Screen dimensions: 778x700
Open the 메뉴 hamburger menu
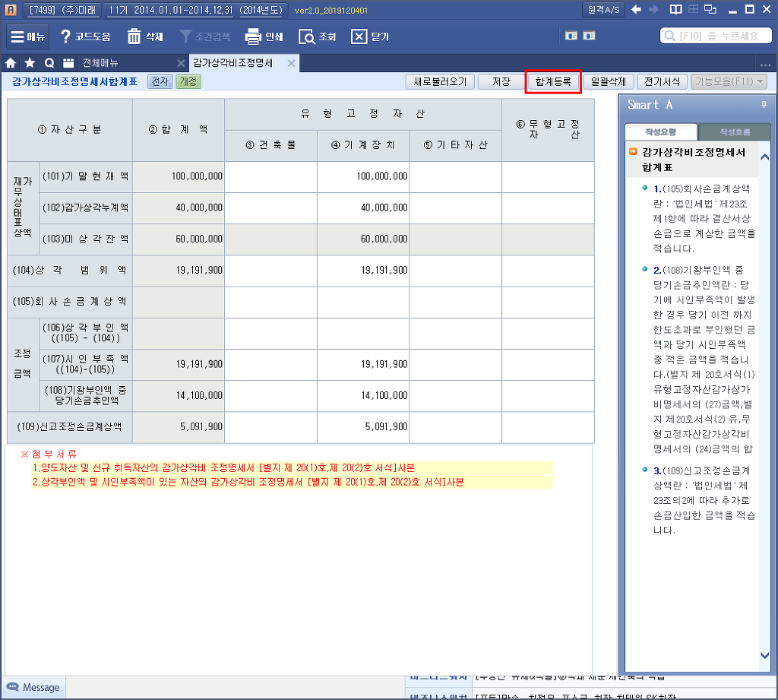[27, 36]
